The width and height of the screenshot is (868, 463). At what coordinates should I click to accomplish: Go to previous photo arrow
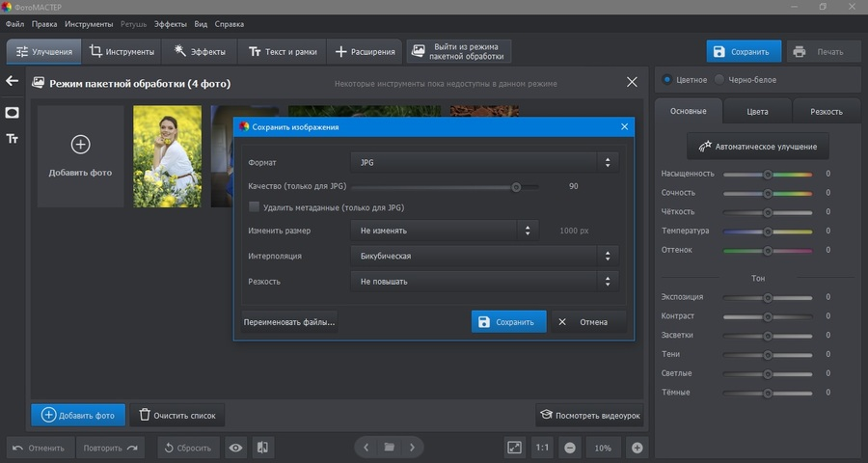tap(366, 447)
